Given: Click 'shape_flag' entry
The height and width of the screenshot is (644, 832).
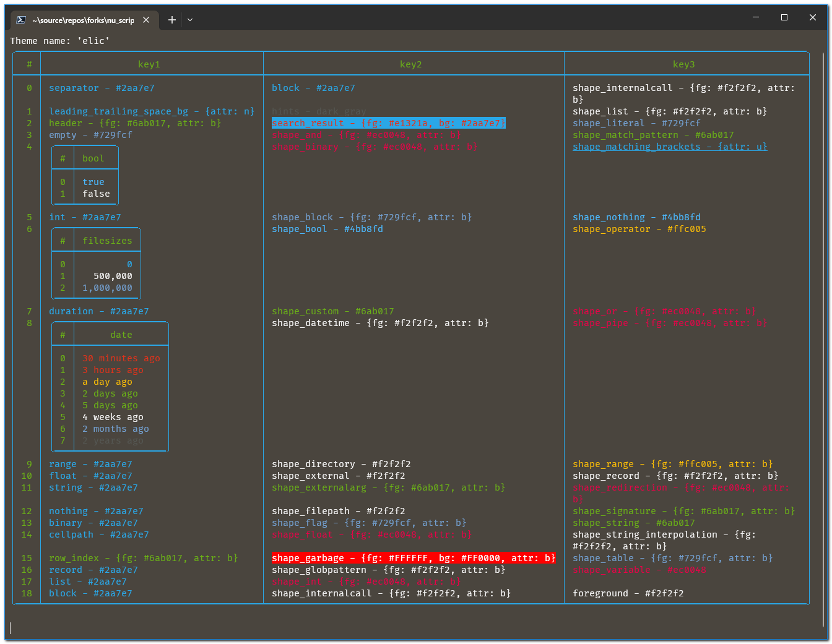Looking at the screenshot, I should [369, 523].
